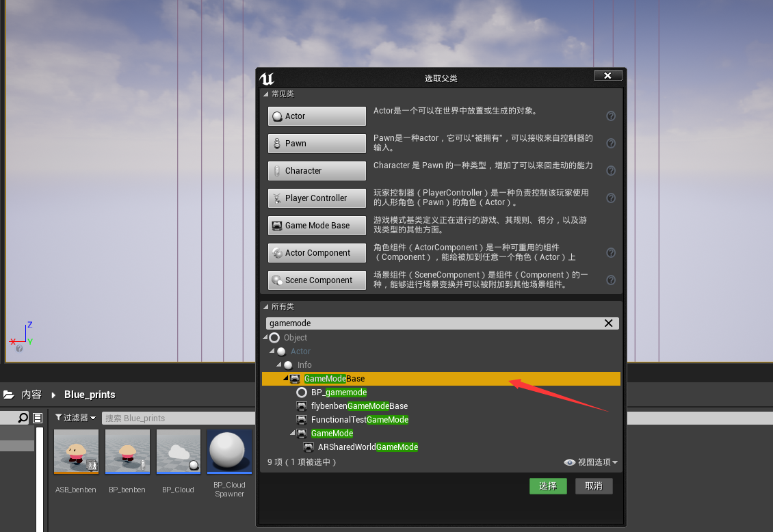This screenshot has width=773, height=532.
Task: Open help for the Actor Component class
Action: [x=611, y=253]
